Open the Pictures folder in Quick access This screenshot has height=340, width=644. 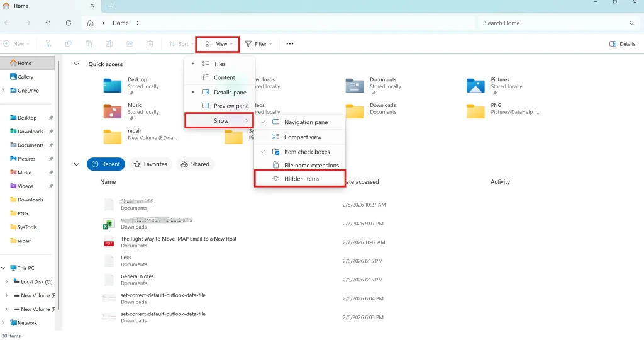pos(494,86)
